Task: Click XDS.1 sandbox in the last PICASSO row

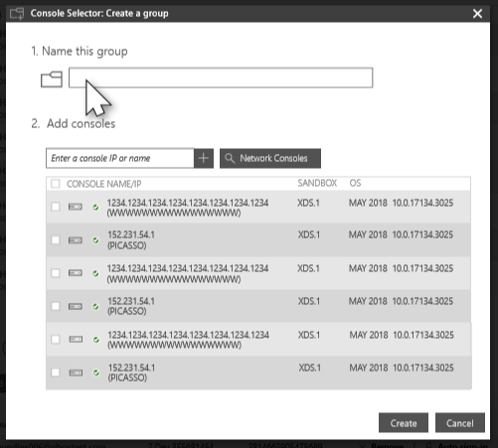Action: 309,368
